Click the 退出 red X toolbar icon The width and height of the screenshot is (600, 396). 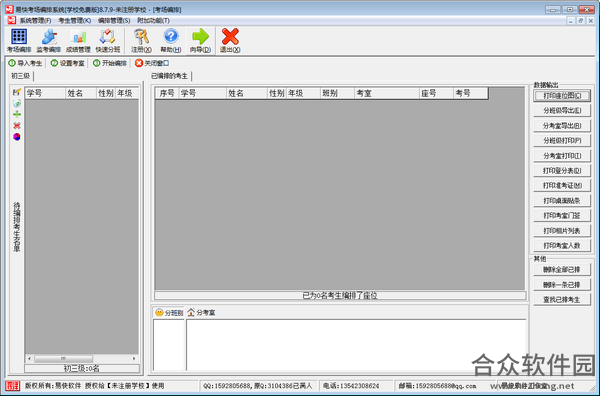(x=230, y=40)
